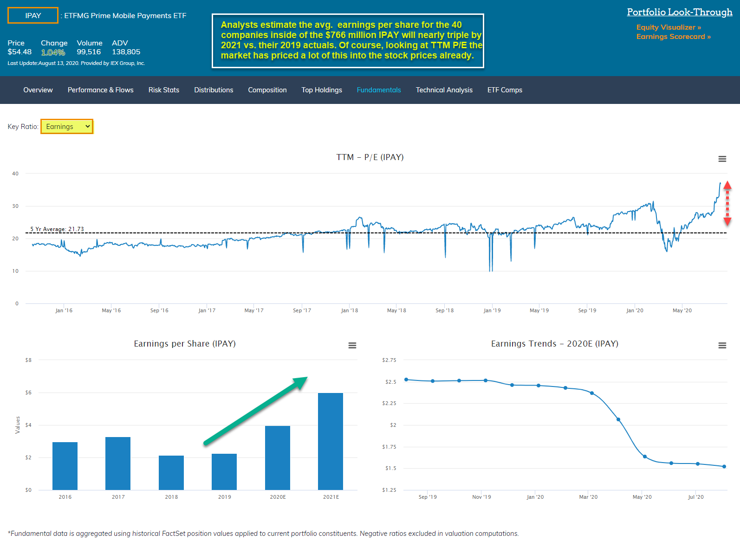Click the IPAY ticker input box

tap(33, 15)
